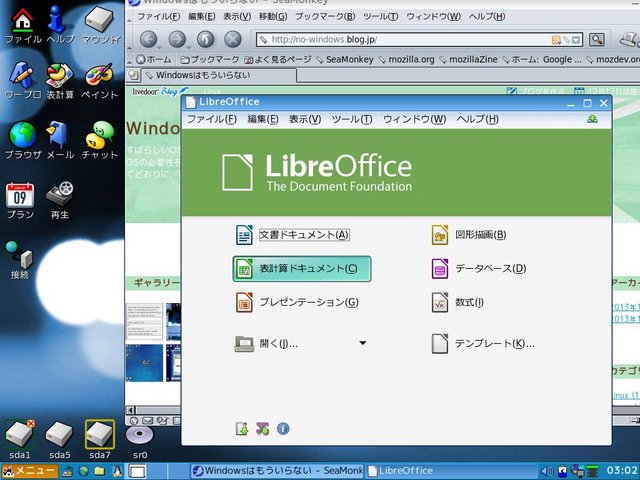
Task: Click LibreOffice update download icon in menu bar
Action: (x=593, y=119)
